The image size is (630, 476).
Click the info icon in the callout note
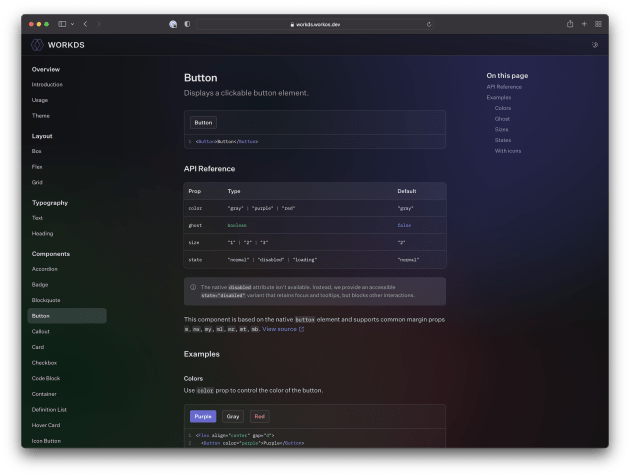tap(193, 287)
